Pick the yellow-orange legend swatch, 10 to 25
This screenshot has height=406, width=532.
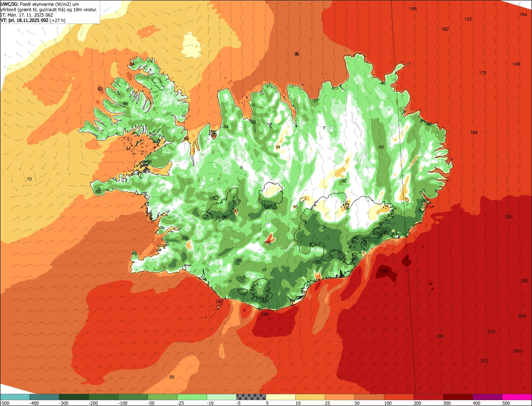click(x=310, y=397)
